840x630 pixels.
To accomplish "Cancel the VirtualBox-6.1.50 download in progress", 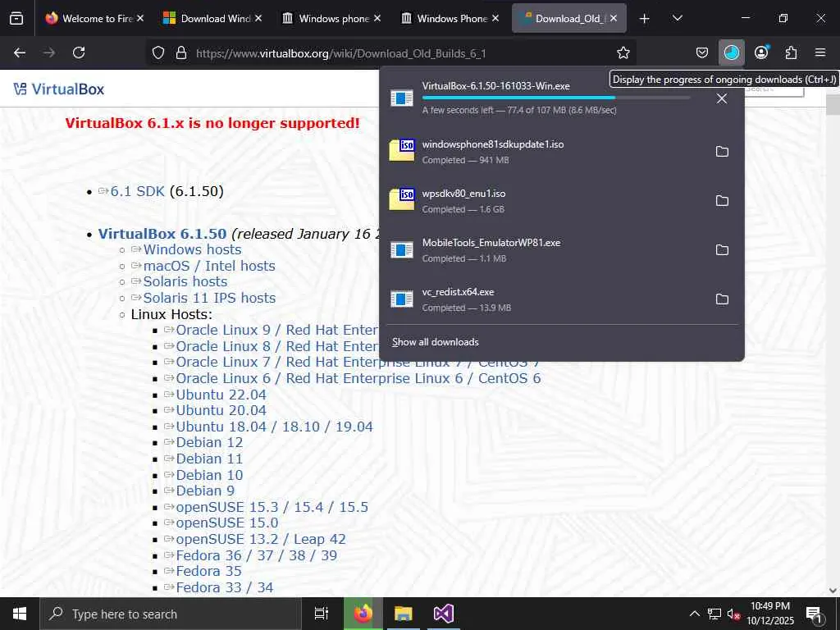I will [x=722, y=98].
